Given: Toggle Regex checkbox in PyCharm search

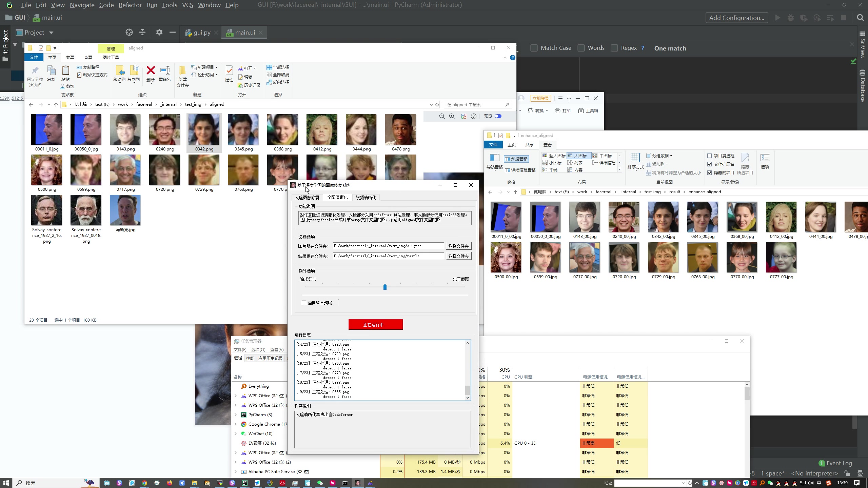Looking at the screenshot, I should click(614, 48).
